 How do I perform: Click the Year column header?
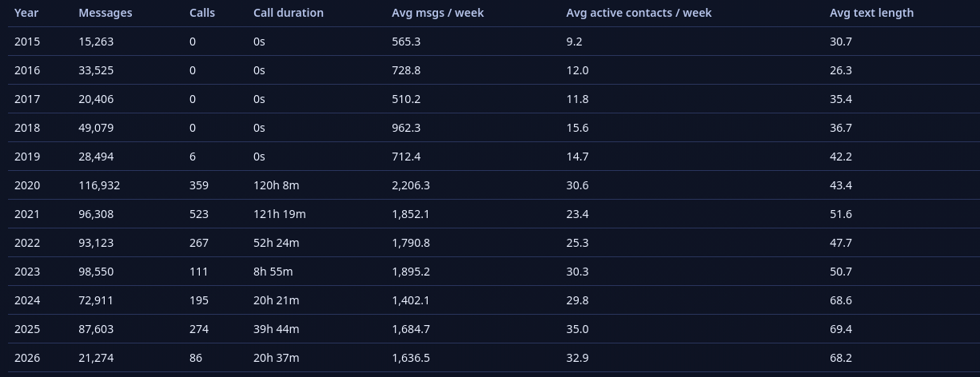pos(26,13)
